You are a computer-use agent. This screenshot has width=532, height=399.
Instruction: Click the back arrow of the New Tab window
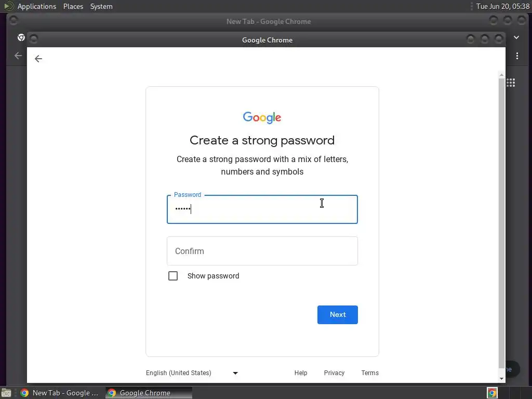click(x=18, y=56)
